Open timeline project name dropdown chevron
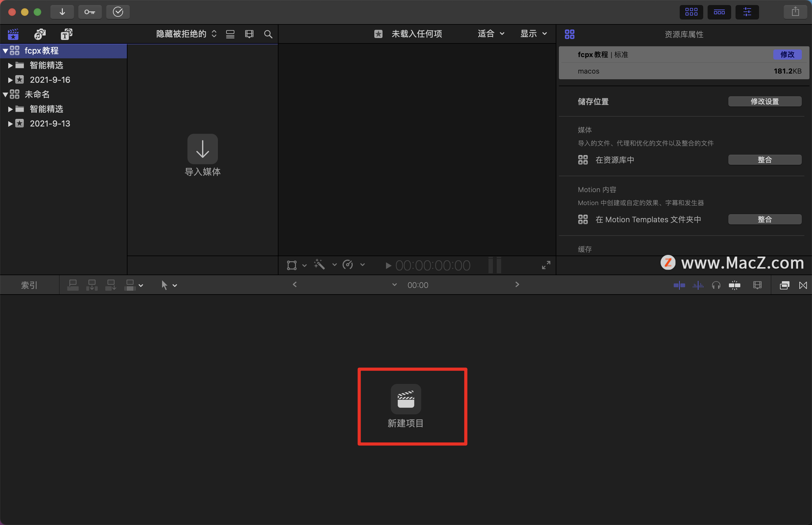Screen dimensions: 812x525 [x=395, y=285]
